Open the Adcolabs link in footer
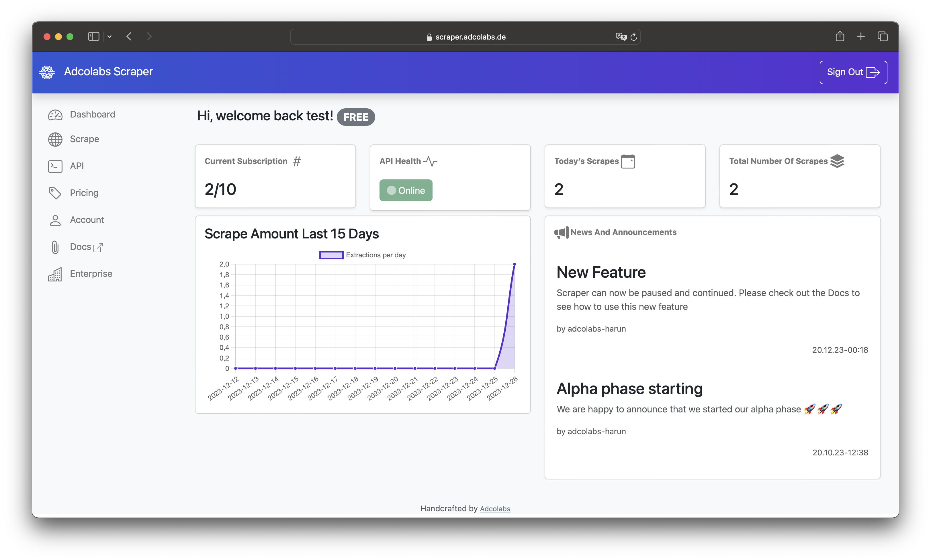The width and height of the screenshot is (931, 560). click(x=495, y=509)
